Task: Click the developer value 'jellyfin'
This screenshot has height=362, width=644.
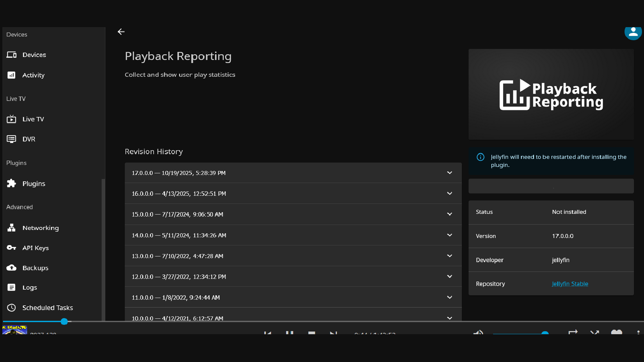Action: [560, 260]
